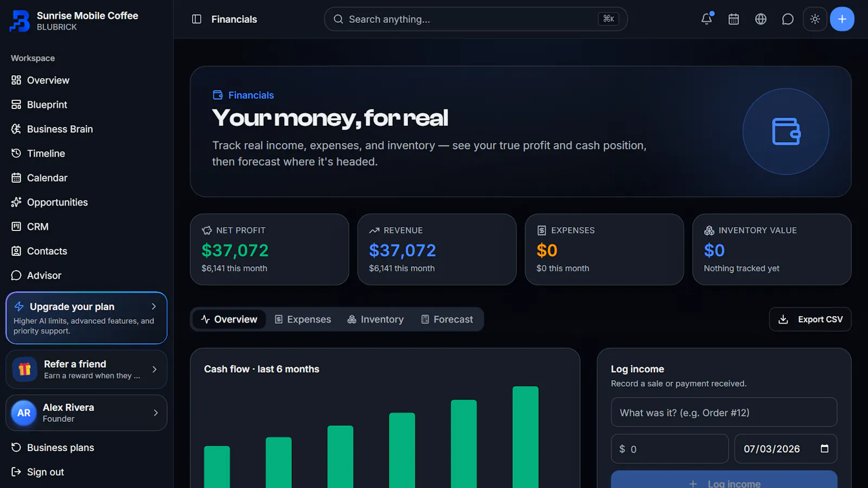Switch to the Inventory tab
The width and height of the screenshot is (868, 488).
point(375,319)
